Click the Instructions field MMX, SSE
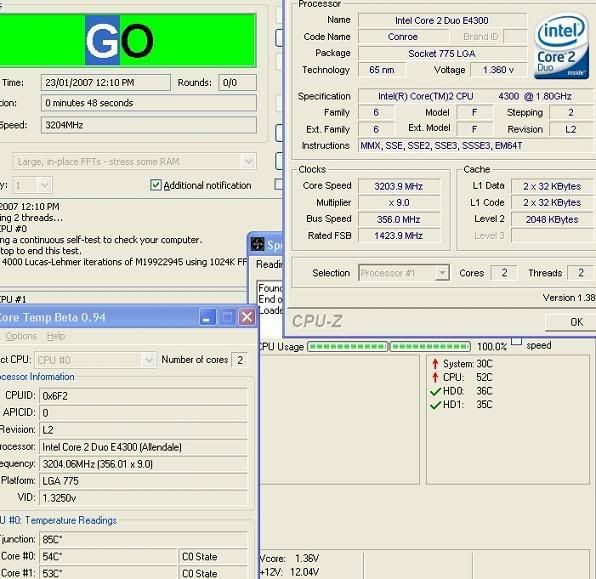This screenshot has width=596, height=579. coord(475,146)
